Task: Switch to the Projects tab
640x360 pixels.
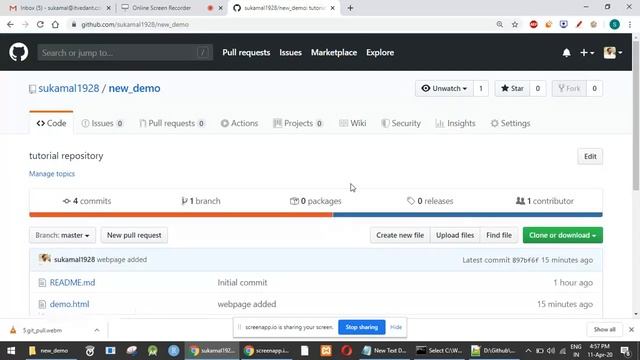Action: pyautogui.click(x=298, y=123)
